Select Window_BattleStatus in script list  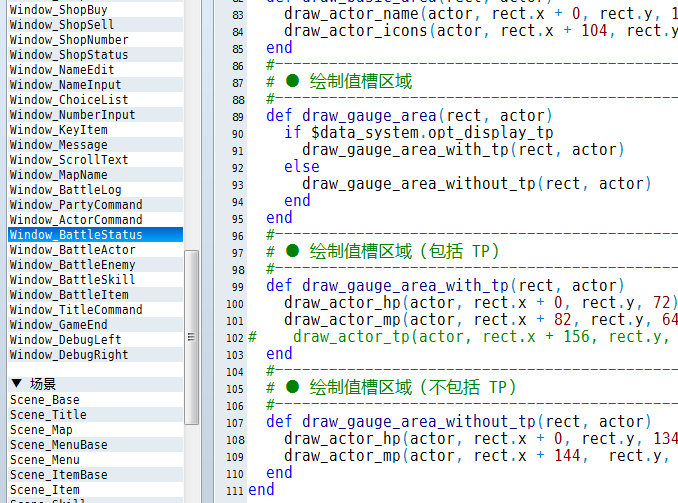point(95,234)
